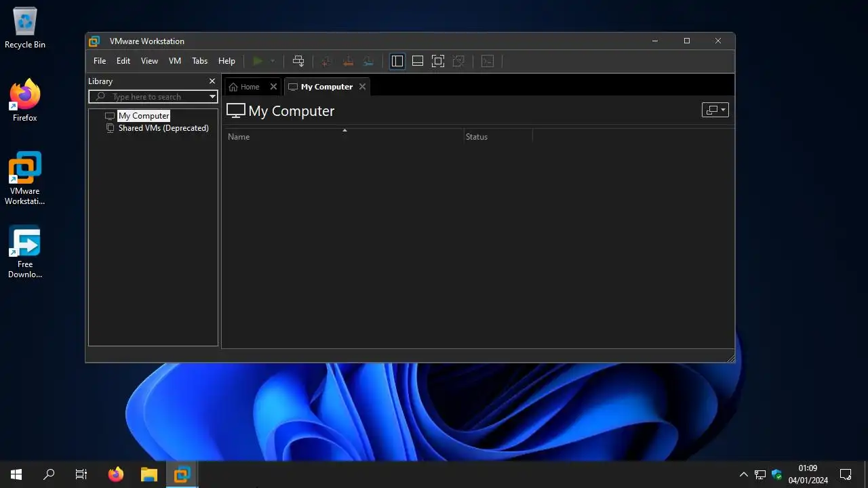Open the Tabs menu
Image resolution: width=868 pixels, height=488 pixels.
click(199, 61)
